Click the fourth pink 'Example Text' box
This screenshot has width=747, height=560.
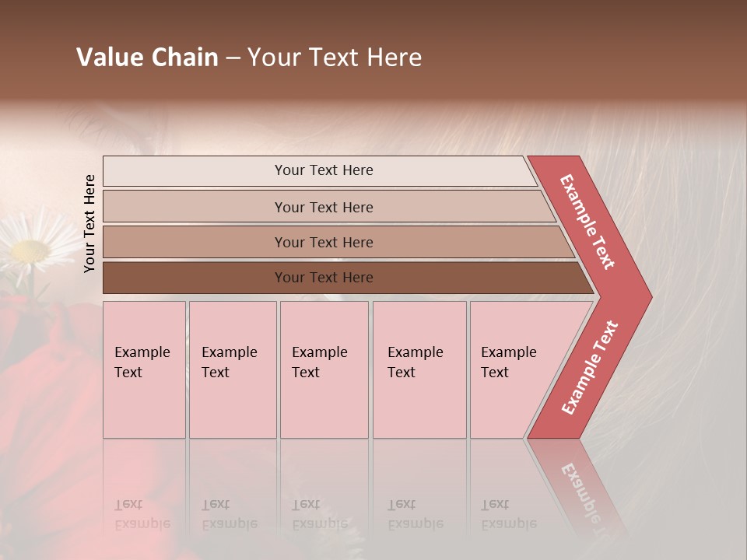tap(419, 369)
